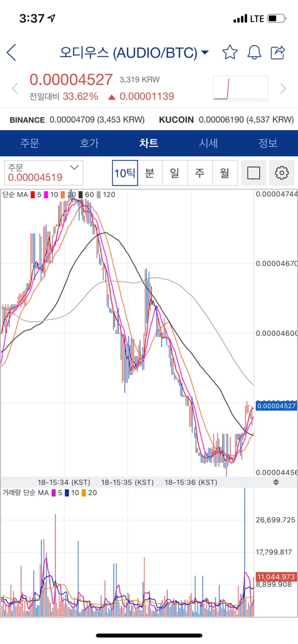This screenshot has width=298, height=644.
Task: Tap the blue 0.00004527 price axis label
Action: 276,406
